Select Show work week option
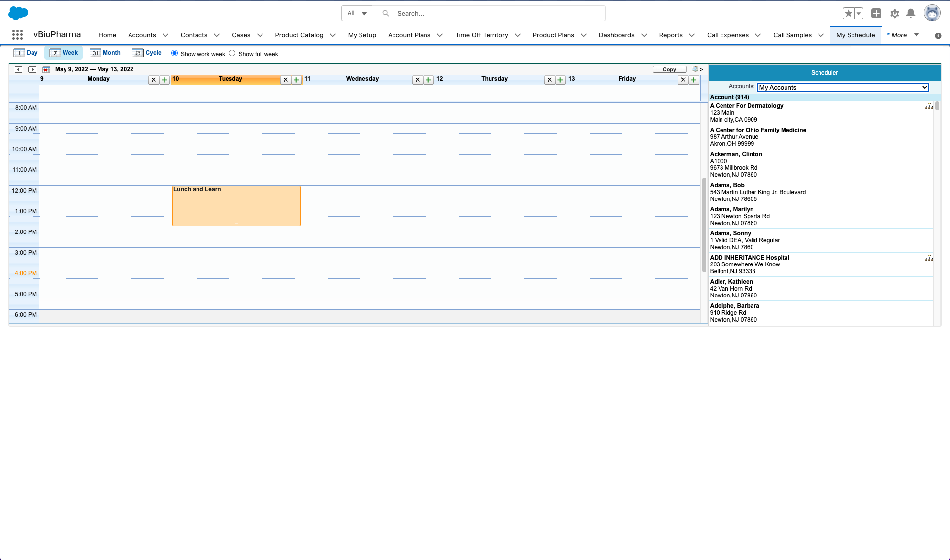Image resolution: width=950 pixels, height=560 pixels. point(174,53)
